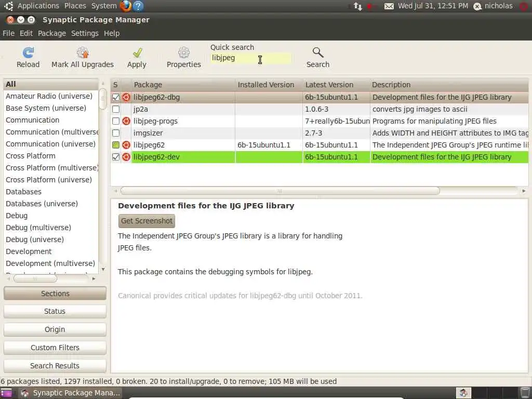Screen dimensions: 532x399
Task: Toggle the libjpeg62-dev mark checkbox
Action: pyautogui.click(x=116, y=157)
